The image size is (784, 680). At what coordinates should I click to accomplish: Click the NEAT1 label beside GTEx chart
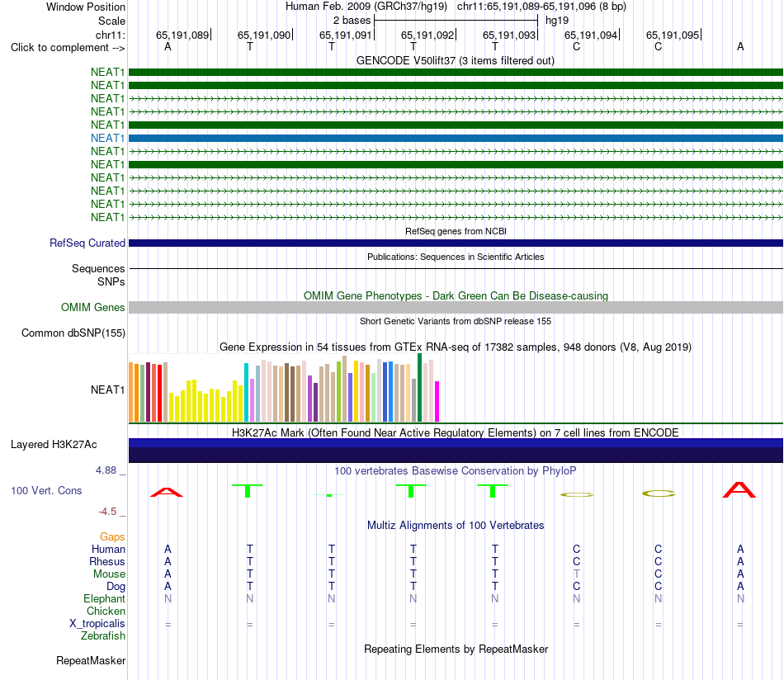tap(107, 390)
